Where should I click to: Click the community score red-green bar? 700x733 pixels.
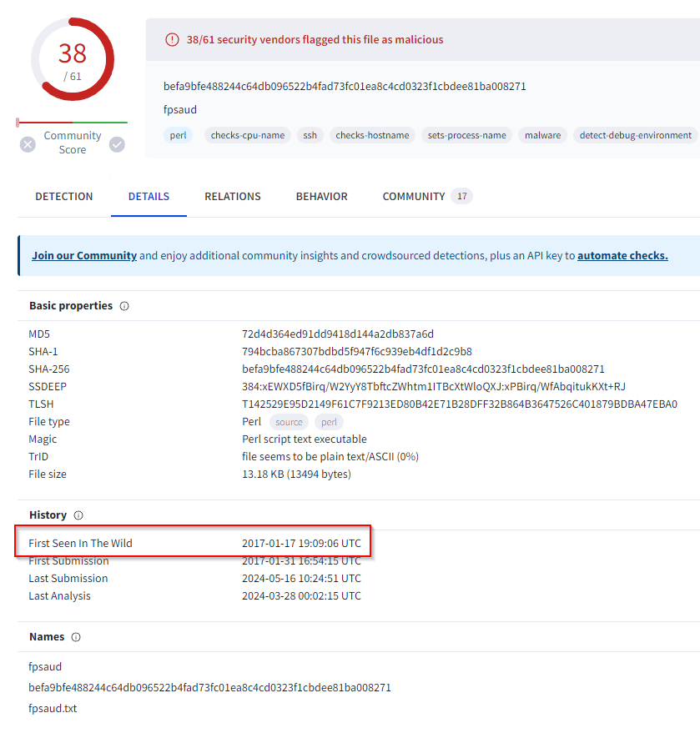click(73, 123)
